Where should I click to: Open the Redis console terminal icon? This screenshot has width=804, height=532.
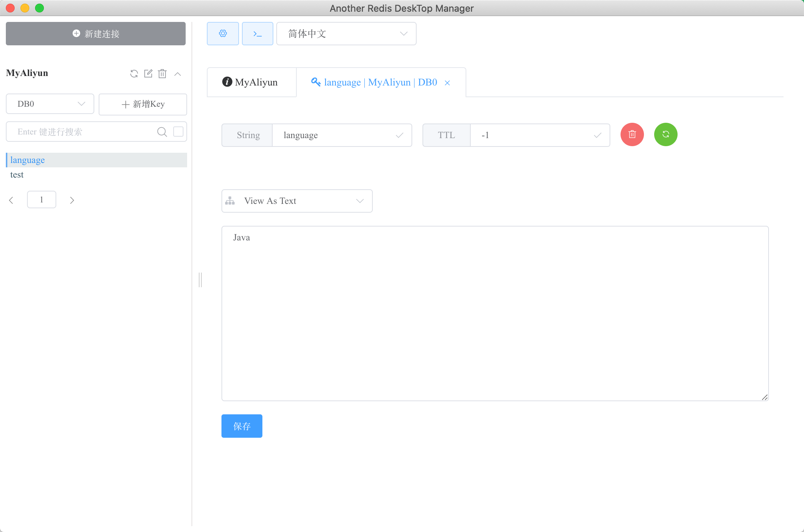point(257,34)
